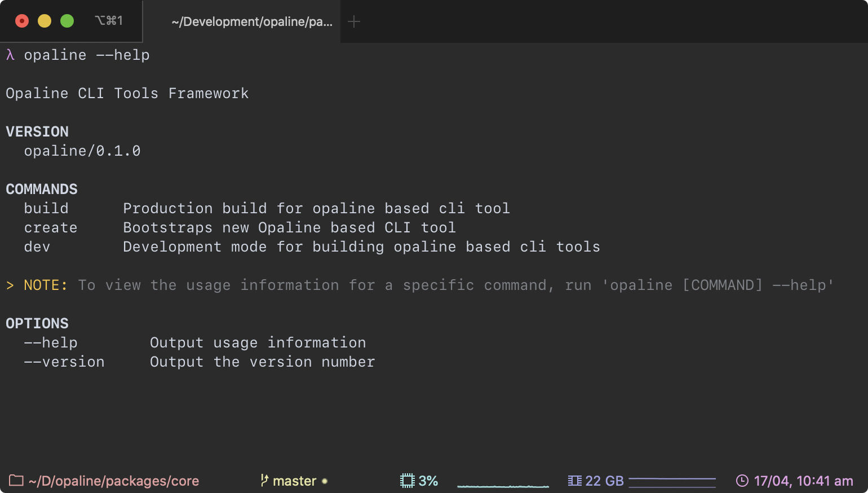Click the master branch name
Screen dimensions: 868x493
[295, 481]
